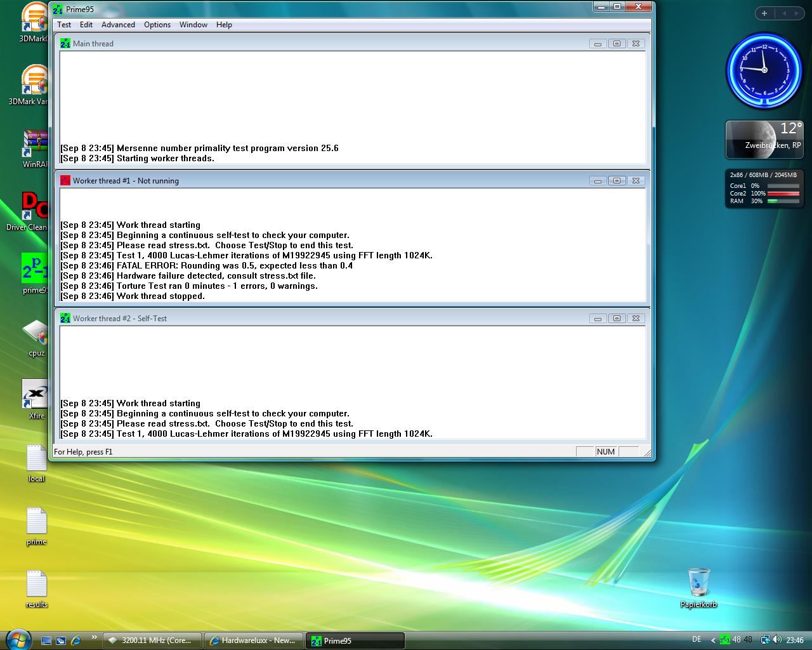812x650 pixels.
Task: Open the Test menu
Action: (64, 25)
